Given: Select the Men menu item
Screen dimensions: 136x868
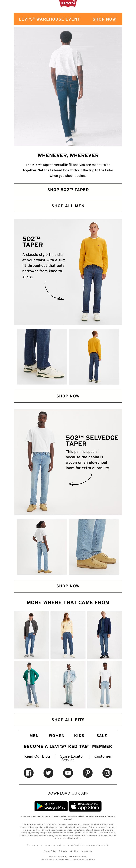Looking at the screenshot, I should point(34,736).
